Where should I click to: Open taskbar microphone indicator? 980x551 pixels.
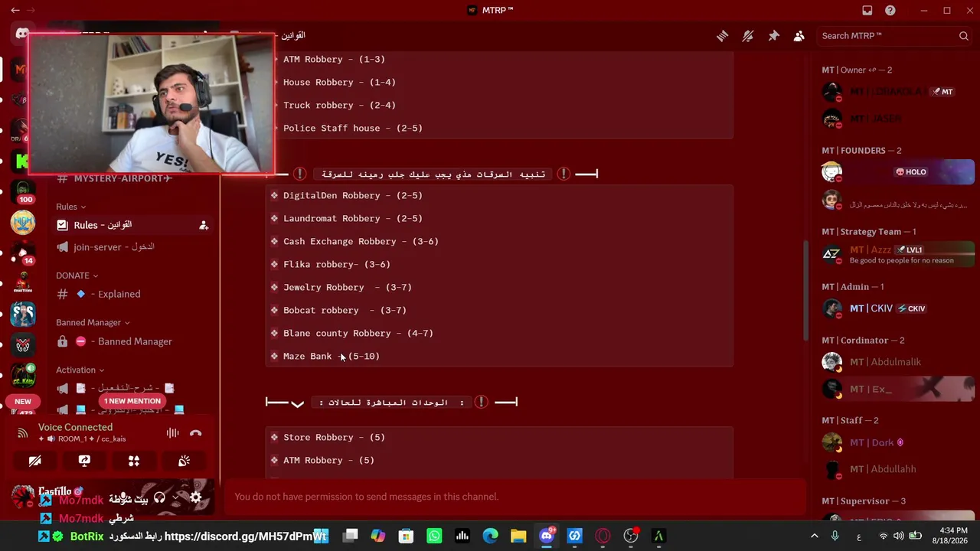click(835, 536)
